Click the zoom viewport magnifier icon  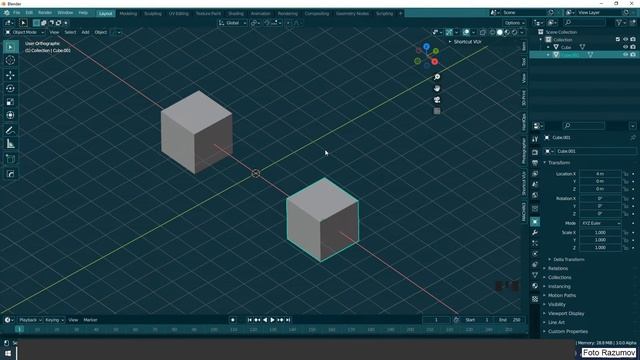tap(437, 77)
